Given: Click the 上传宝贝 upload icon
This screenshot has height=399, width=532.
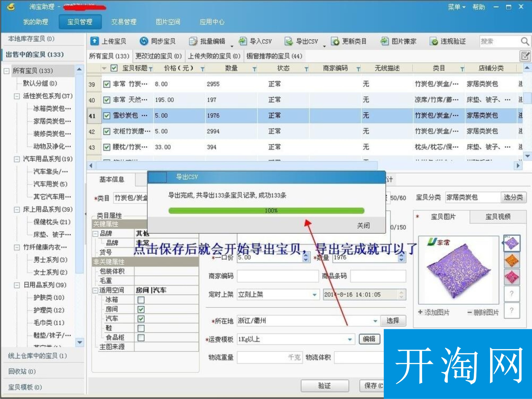Looking at the screenshot, I should click(x=94, y=41).
